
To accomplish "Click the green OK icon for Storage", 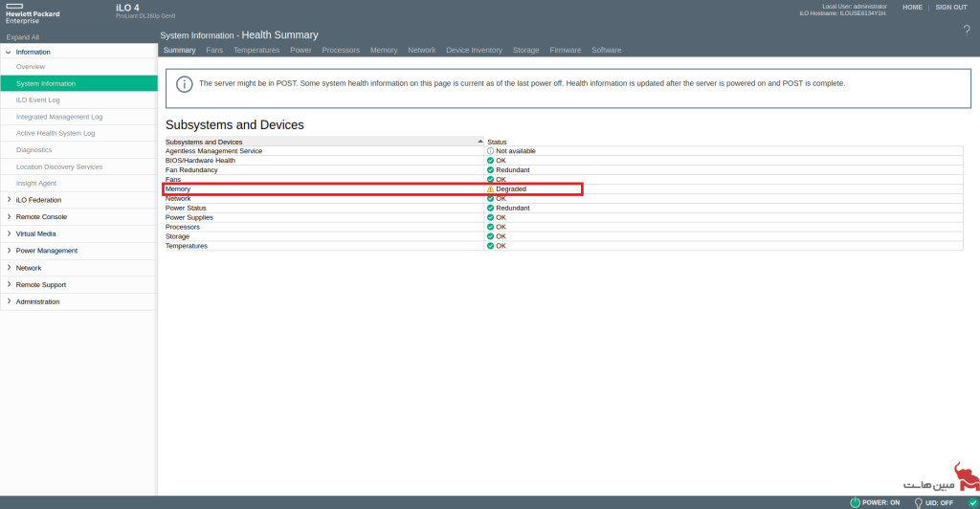I will [490, 236].
